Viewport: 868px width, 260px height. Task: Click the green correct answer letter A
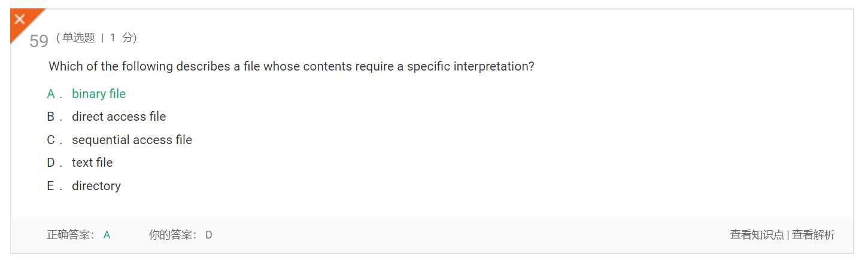pos(107,235)
